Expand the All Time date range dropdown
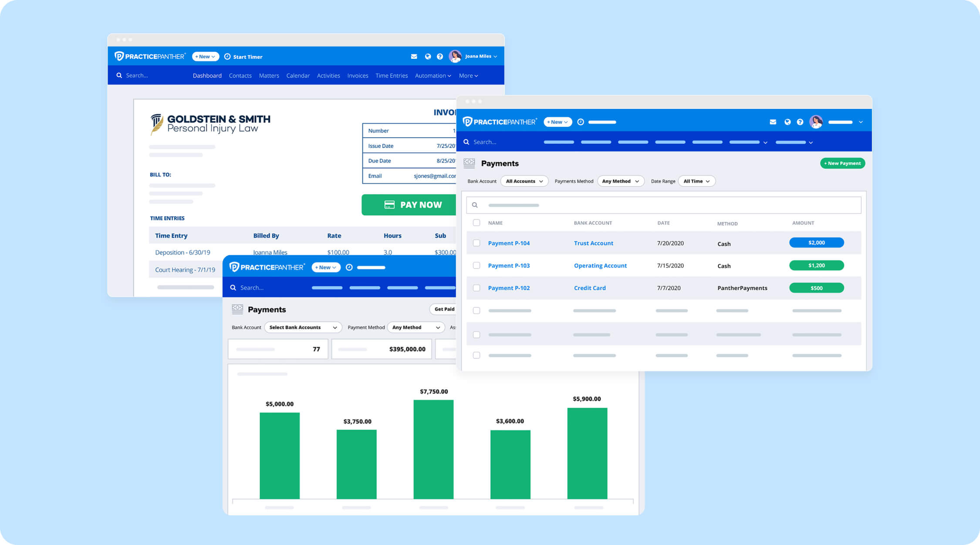The height and width of the screenshot is (545, 980). click(696, 181)
